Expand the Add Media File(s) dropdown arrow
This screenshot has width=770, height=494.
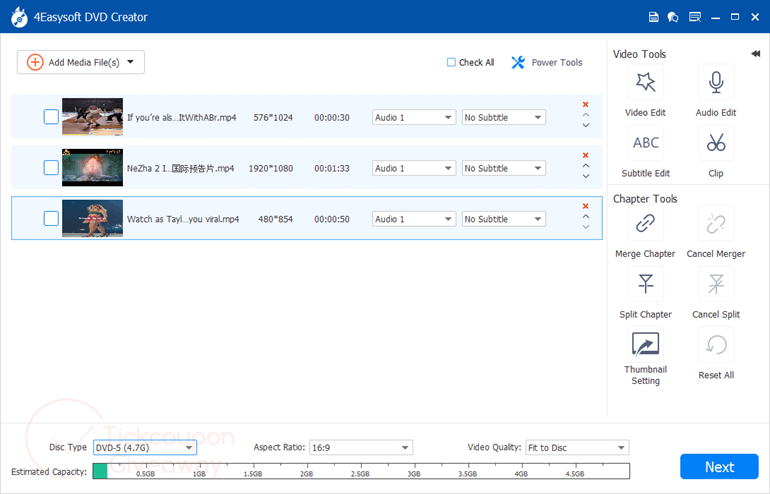pyautogui.click(x=131, y=62)
